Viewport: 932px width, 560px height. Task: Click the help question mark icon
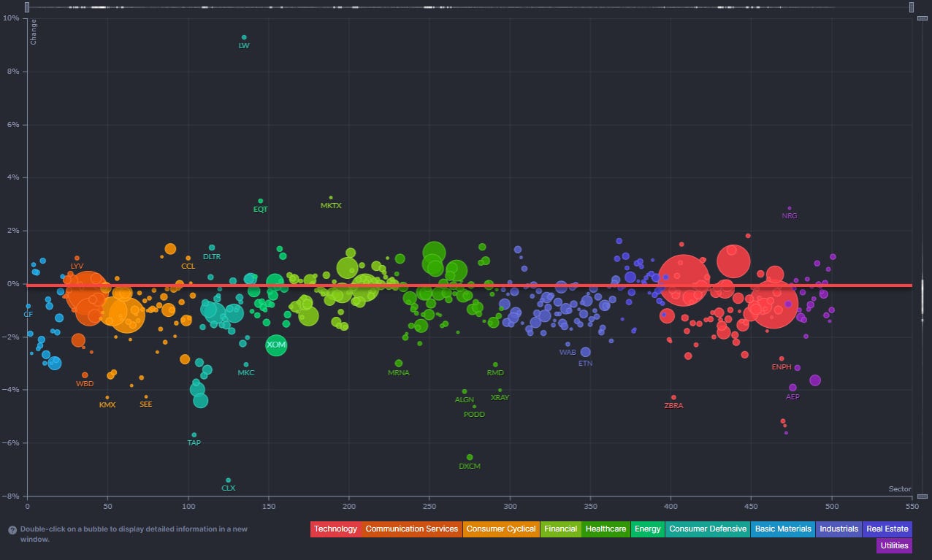(13, 530)
